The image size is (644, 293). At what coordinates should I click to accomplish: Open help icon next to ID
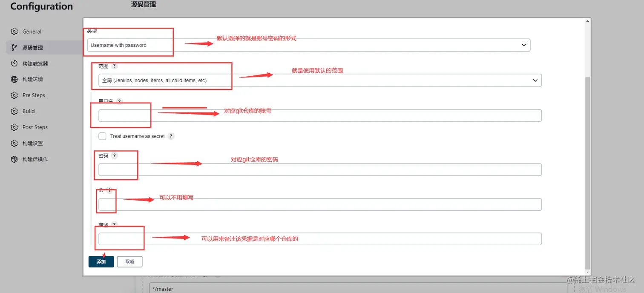pos(109,190)
